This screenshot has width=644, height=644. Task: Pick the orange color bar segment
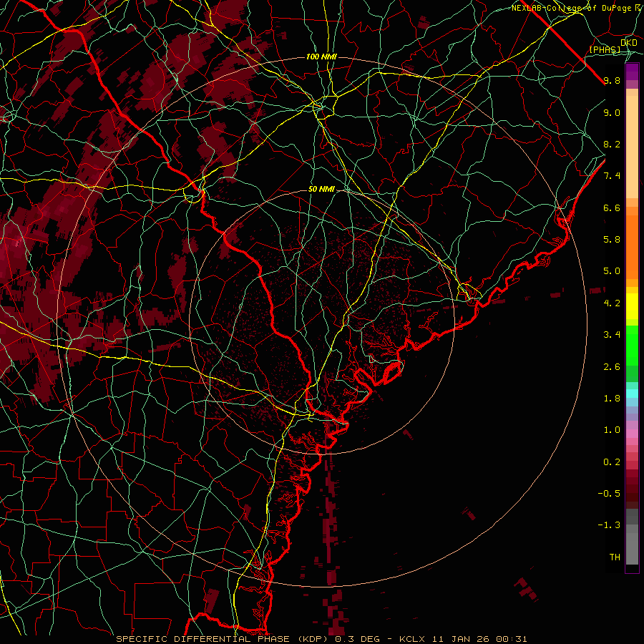pyautogui.click(x=632, y=248)
